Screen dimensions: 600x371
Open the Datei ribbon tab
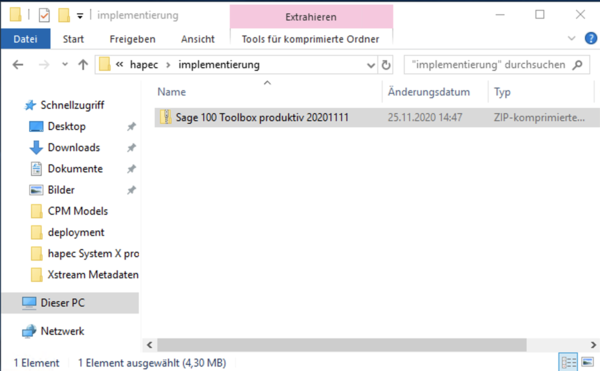click(x=25, y=39)
